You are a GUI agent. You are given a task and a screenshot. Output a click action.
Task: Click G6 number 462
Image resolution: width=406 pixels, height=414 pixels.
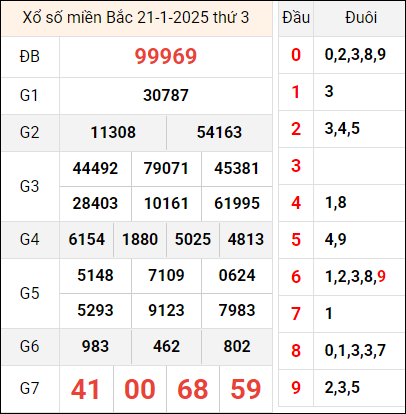(166, 346)
